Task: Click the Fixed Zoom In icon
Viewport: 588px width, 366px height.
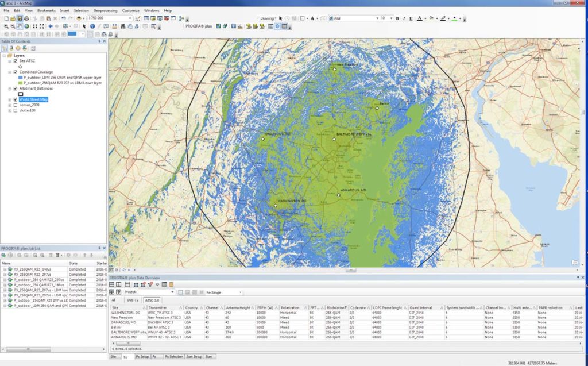Action: tap(35, 26)
